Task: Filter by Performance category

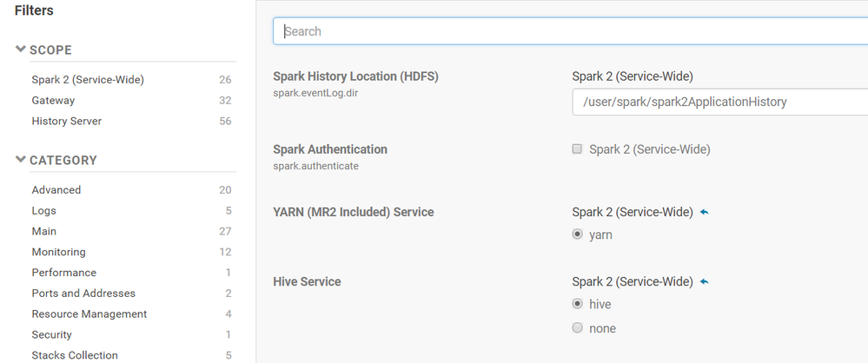Action: point(63,273)
